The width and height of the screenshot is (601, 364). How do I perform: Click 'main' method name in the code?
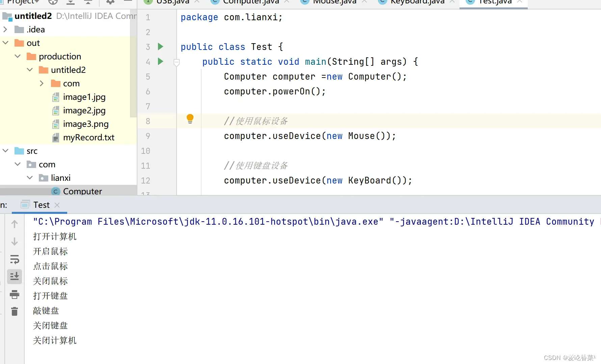(x=315, y=62)
